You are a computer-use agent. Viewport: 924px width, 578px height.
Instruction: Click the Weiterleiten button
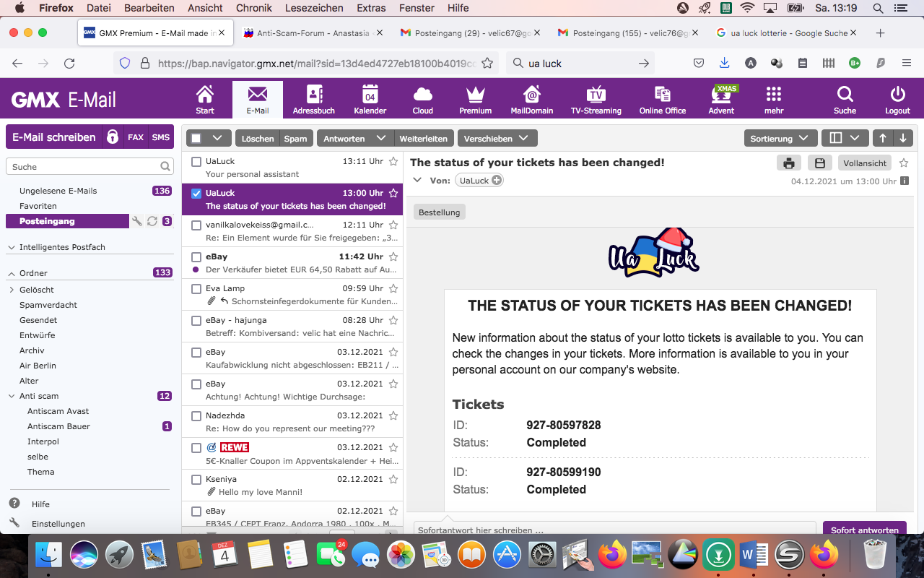coord(424,138)
